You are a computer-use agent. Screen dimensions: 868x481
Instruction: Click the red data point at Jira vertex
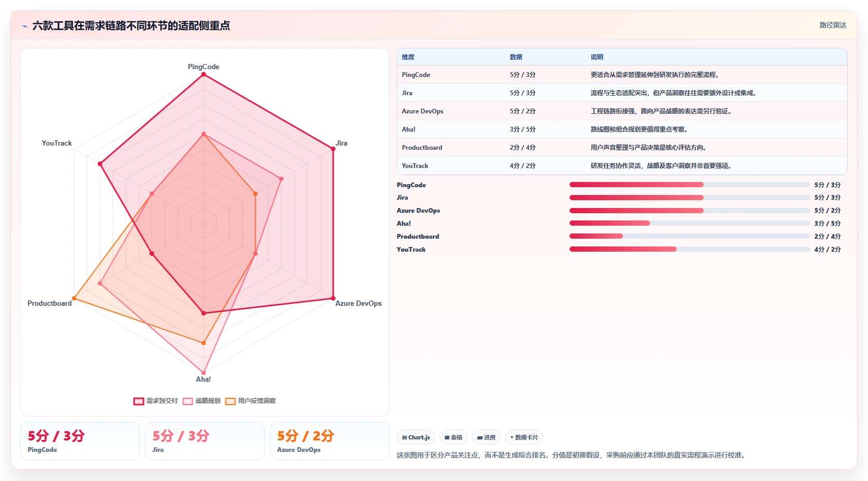pos(333,149)
